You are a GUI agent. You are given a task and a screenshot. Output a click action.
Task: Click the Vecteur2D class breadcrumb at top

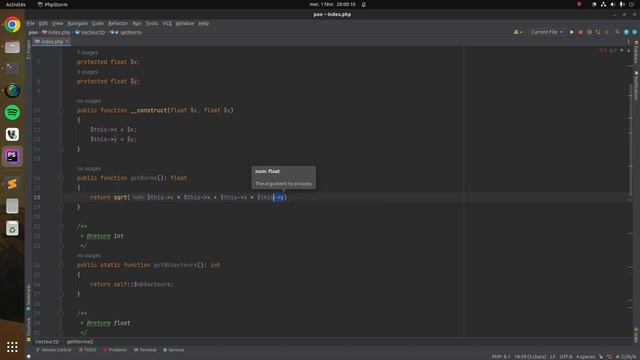tap(90, 32)
